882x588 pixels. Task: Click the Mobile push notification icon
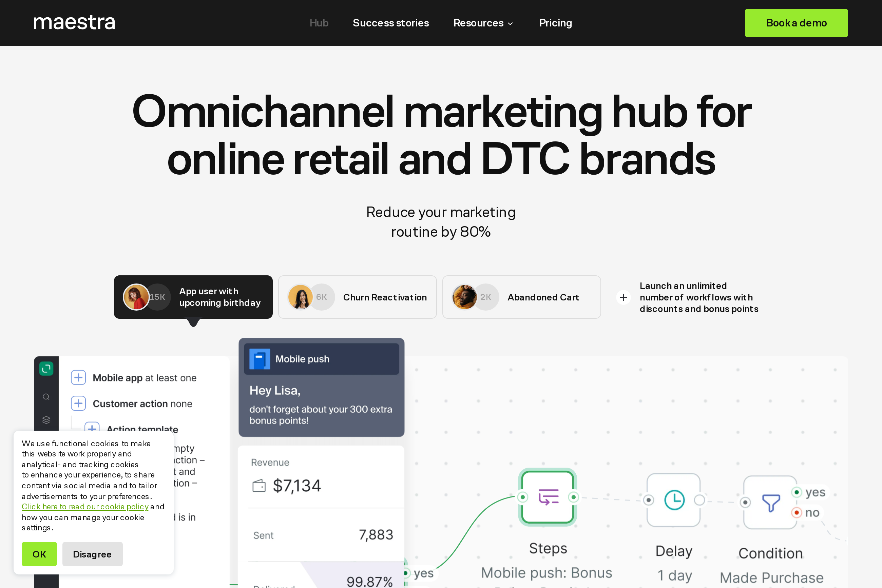pos(260,359)
